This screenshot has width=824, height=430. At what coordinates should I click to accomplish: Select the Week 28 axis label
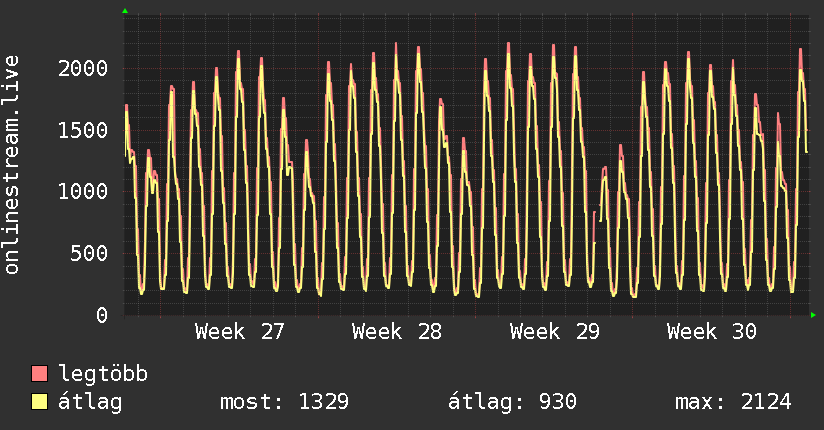397,332
